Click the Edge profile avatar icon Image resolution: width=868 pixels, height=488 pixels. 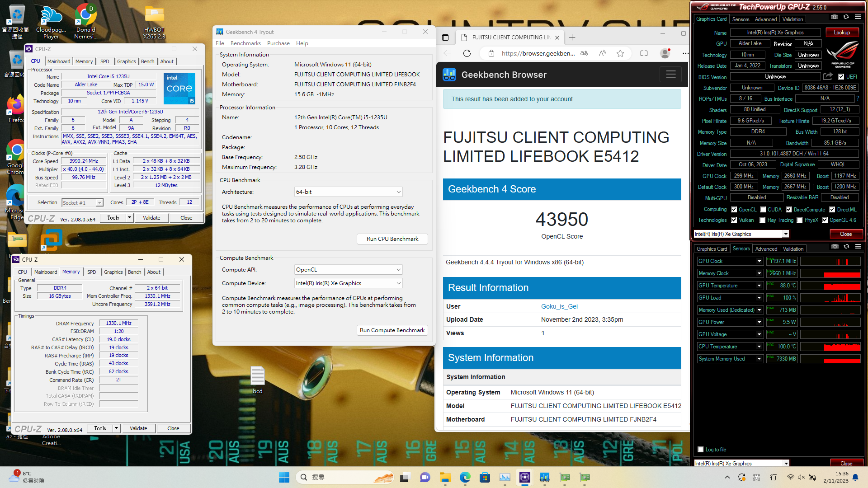tap(665, 53)
